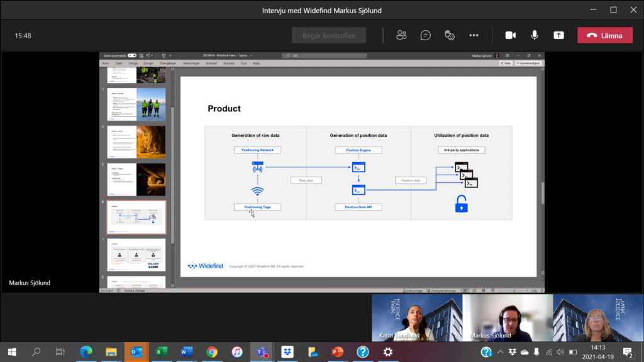
Task: Click Svenska (Sverige) language in status bar
Action: tap(135, 290)
